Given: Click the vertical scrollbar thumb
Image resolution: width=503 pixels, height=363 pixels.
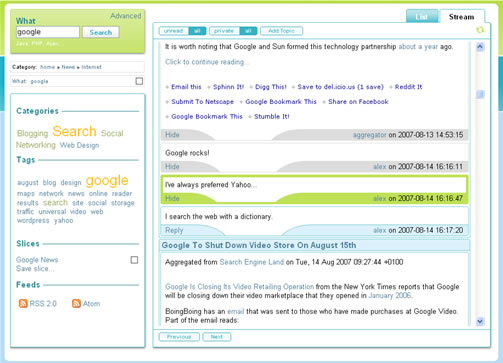Looking at the screenshot, I should coord(480,94).
